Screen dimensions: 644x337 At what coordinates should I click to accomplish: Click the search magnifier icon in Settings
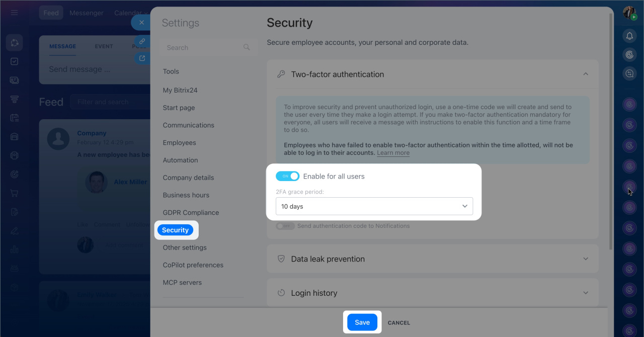(x=247, y=47)
